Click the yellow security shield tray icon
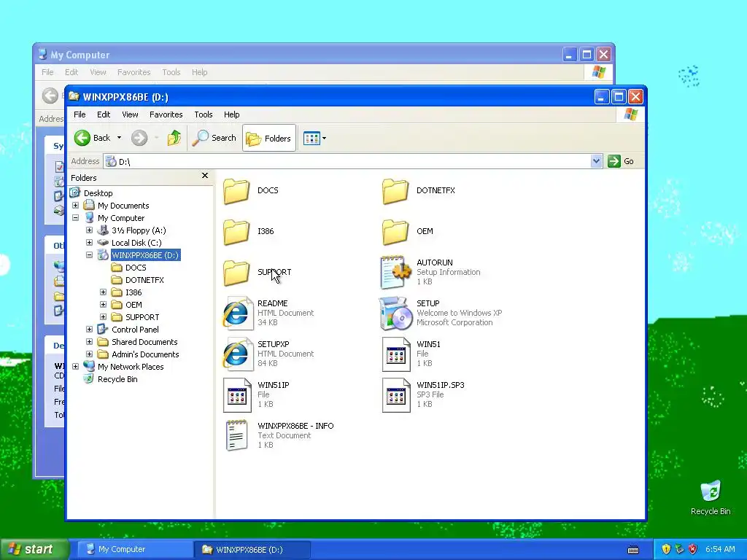 point(666,550)
